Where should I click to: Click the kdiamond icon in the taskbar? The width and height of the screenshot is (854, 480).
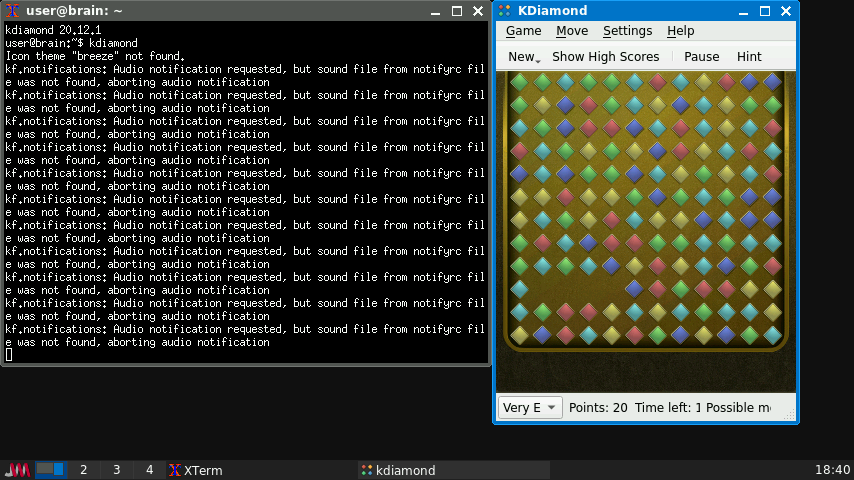coord(367,470)
